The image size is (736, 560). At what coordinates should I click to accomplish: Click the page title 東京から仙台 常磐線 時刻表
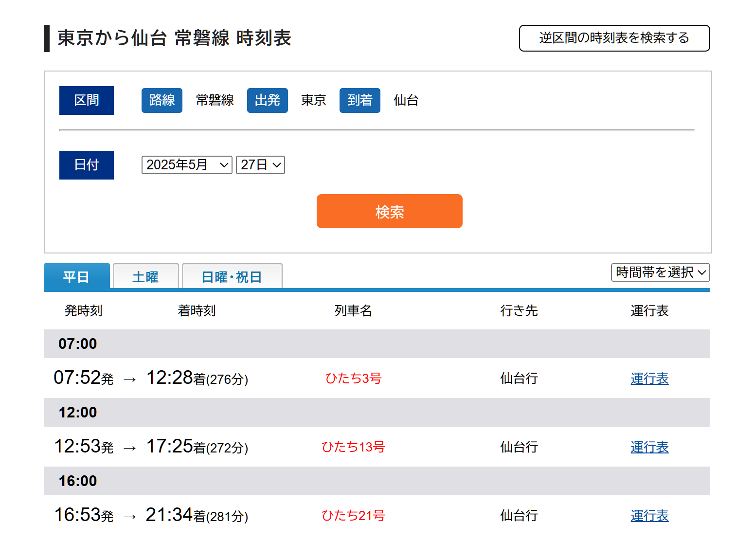pos(174,38)
